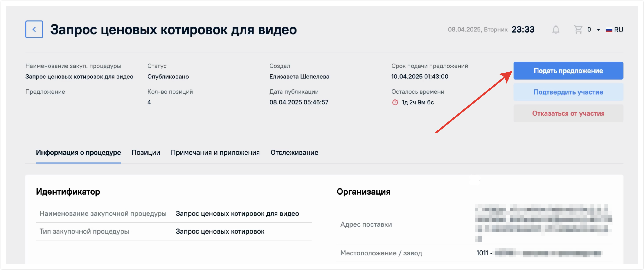
Task: Click Подтвердить участие button
Action: [x=568, y=92]
